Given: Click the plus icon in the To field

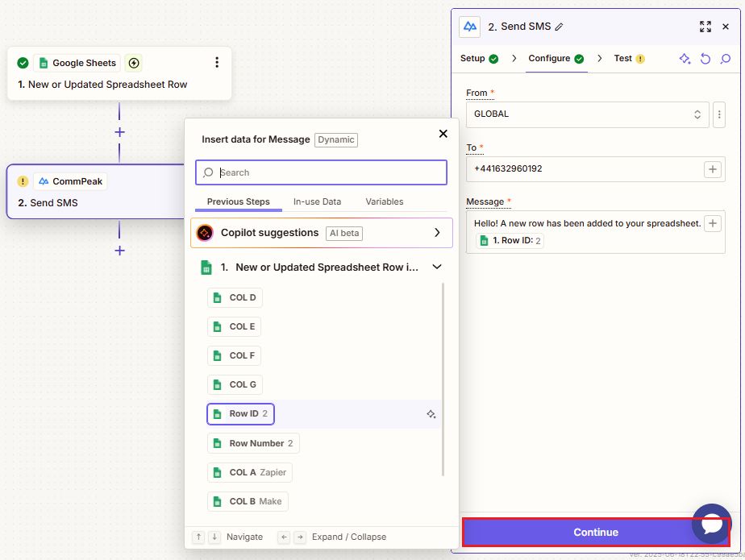Looking at the screenshot, I should [x=713, y=169].
